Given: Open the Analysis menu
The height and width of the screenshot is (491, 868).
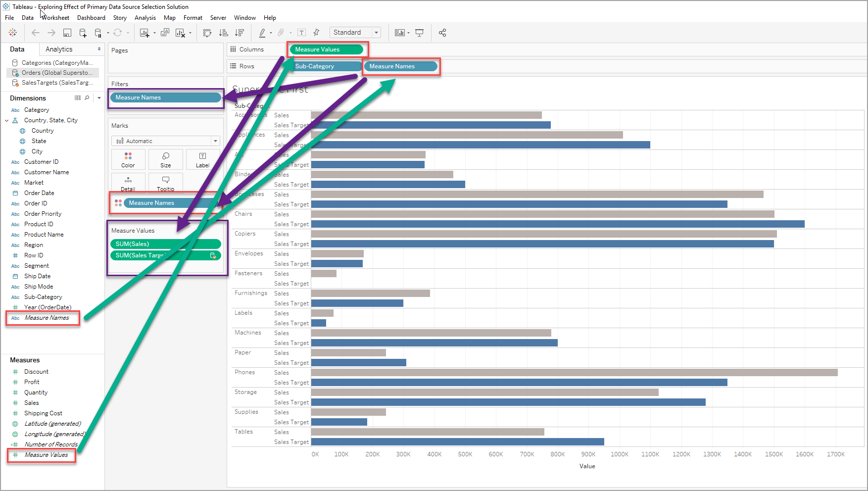Looking at the screenshot, I should point(145,18).
